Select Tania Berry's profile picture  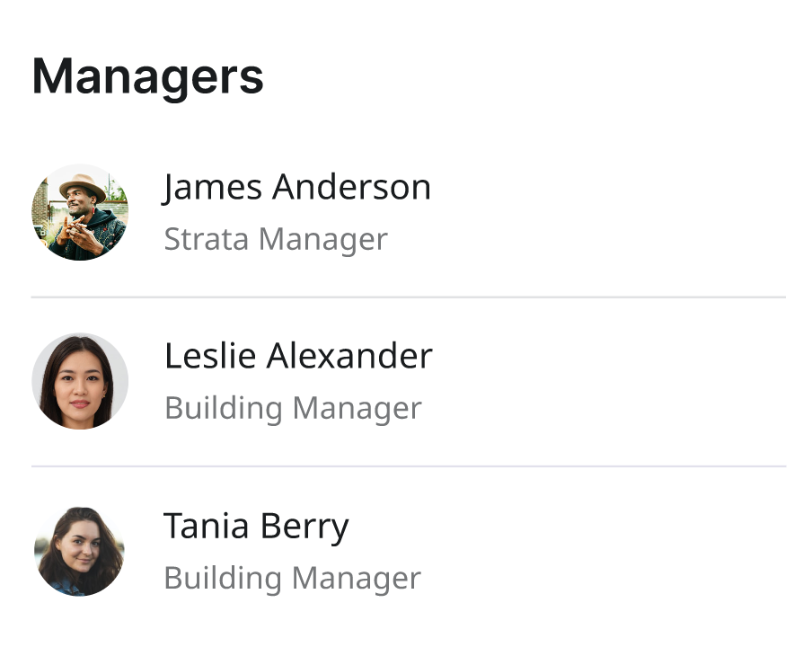pos(80,552)
